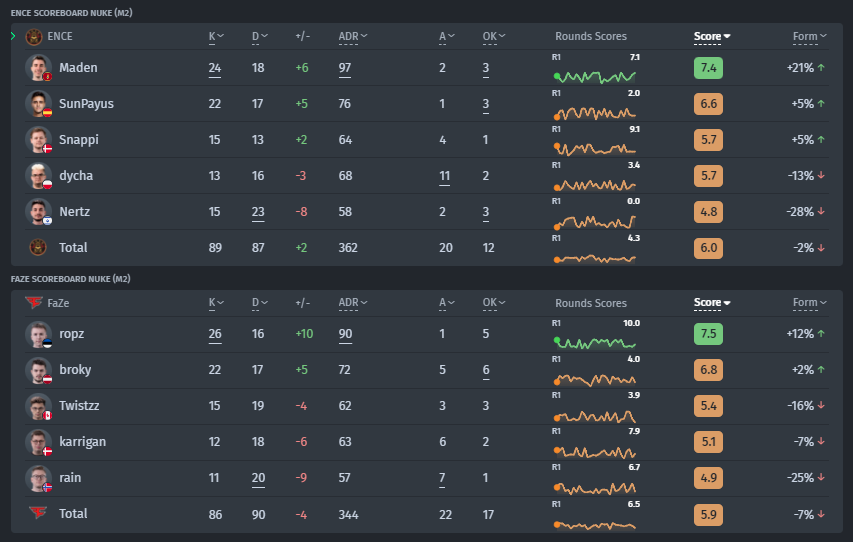Sort FaZe table by ADR column
Viewport: 853px width, 542px height.
[353, 303]
